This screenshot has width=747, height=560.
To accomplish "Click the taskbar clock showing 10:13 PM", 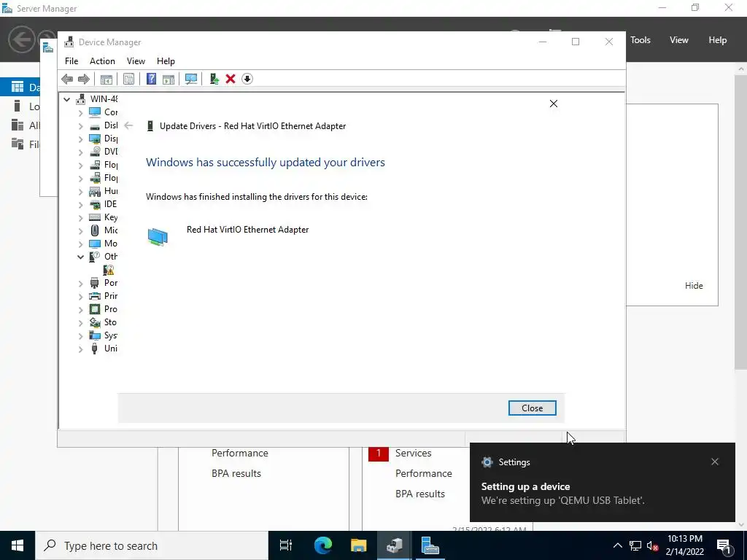I will coord(684,545).
